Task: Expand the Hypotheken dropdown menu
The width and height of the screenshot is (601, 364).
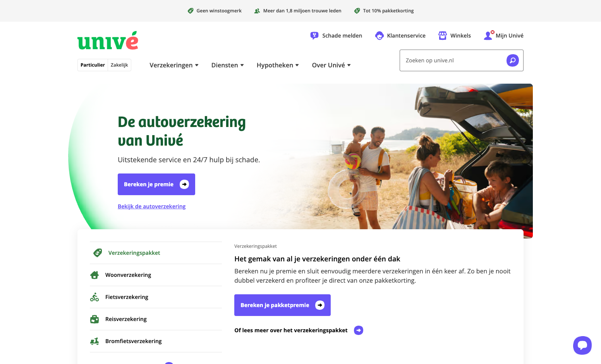Action: pyautogui.click(x=278, y=65)
